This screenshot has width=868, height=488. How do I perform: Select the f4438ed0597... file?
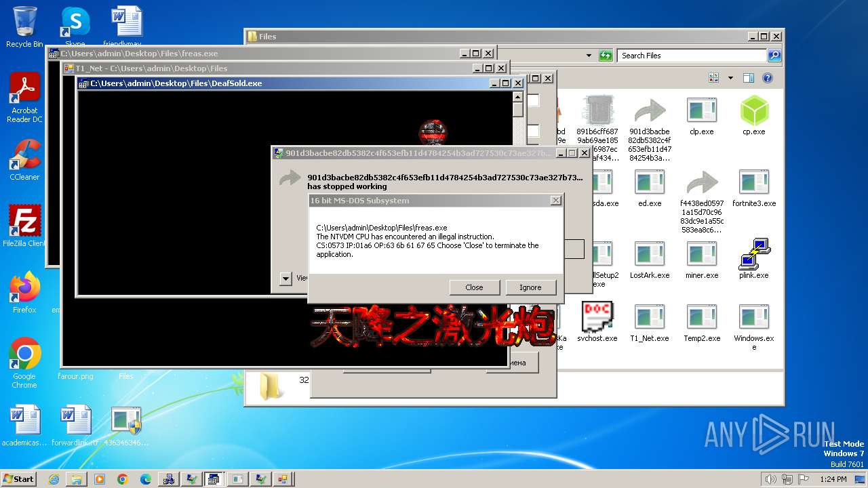pos(702,201)
